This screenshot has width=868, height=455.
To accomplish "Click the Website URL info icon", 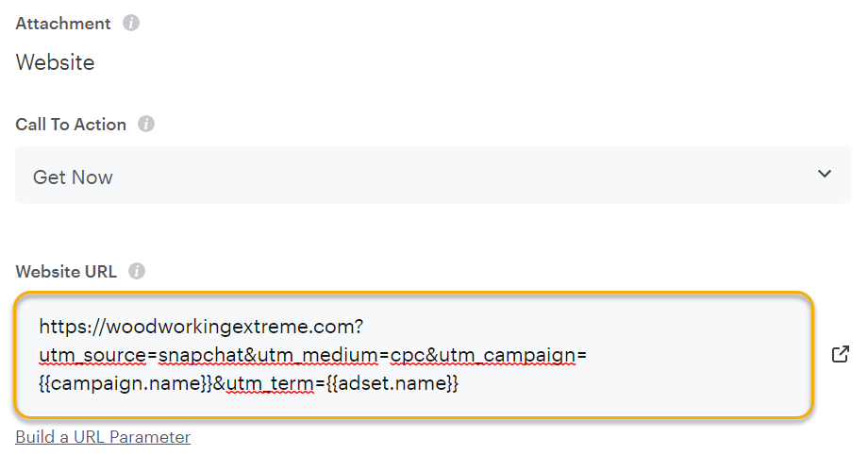I will [137, 272].
